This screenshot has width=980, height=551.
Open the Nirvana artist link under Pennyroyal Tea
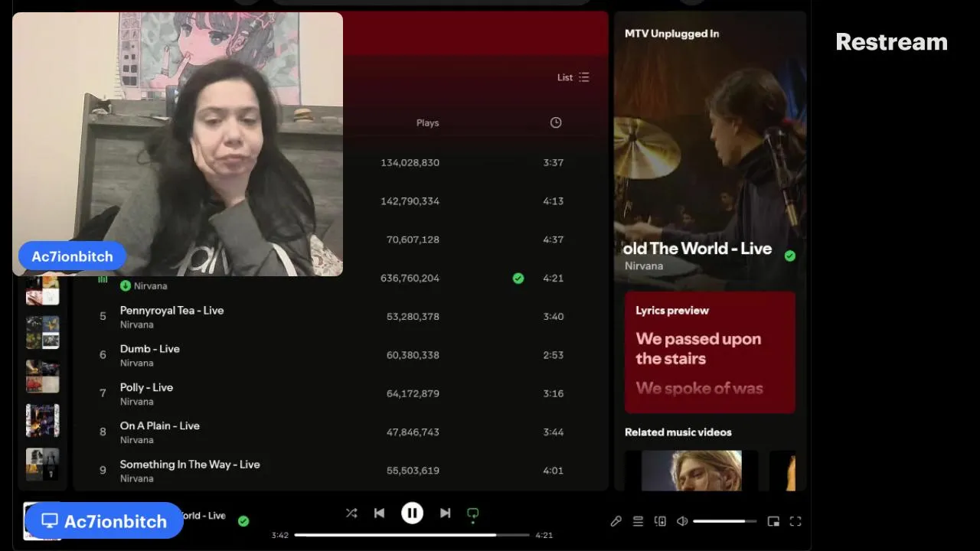(x=137, y=324)
